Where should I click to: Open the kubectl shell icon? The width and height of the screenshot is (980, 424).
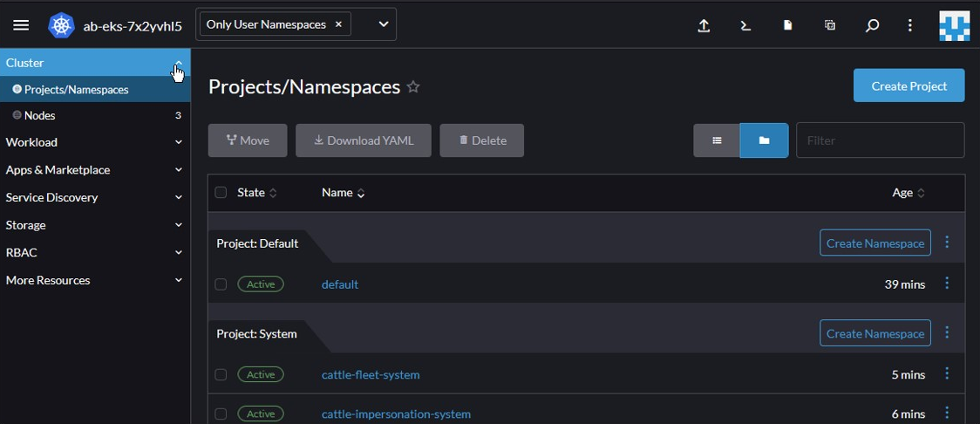point(745,25)
